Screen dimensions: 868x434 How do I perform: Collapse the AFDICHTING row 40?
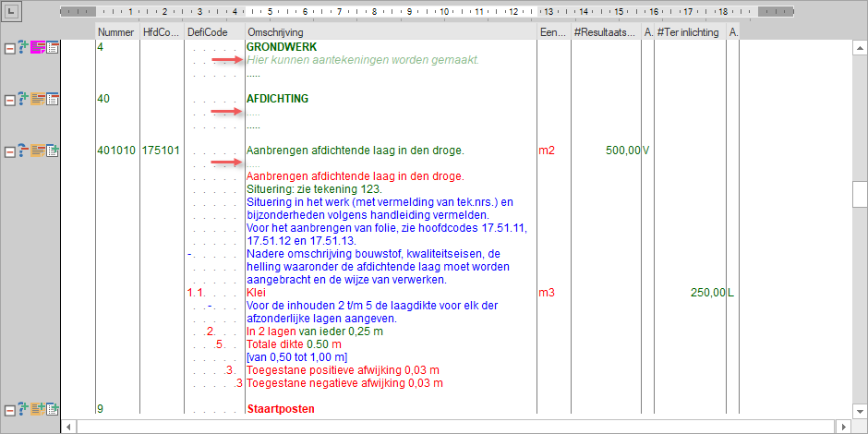9,99
